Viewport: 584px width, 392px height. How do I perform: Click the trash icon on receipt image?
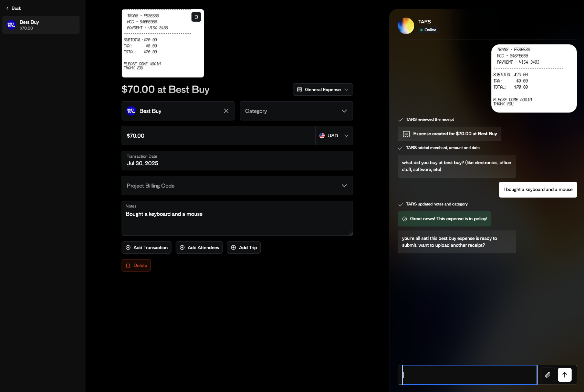pos(196,17)
